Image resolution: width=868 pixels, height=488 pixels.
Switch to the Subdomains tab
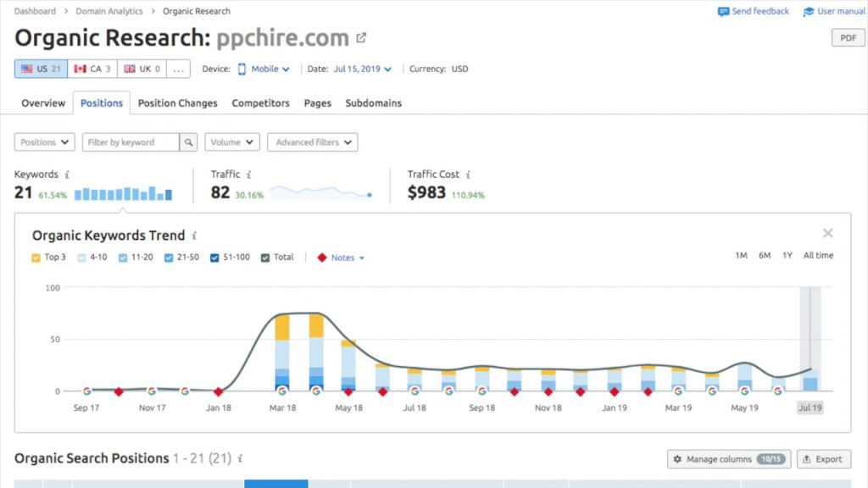tap(374, 103)
